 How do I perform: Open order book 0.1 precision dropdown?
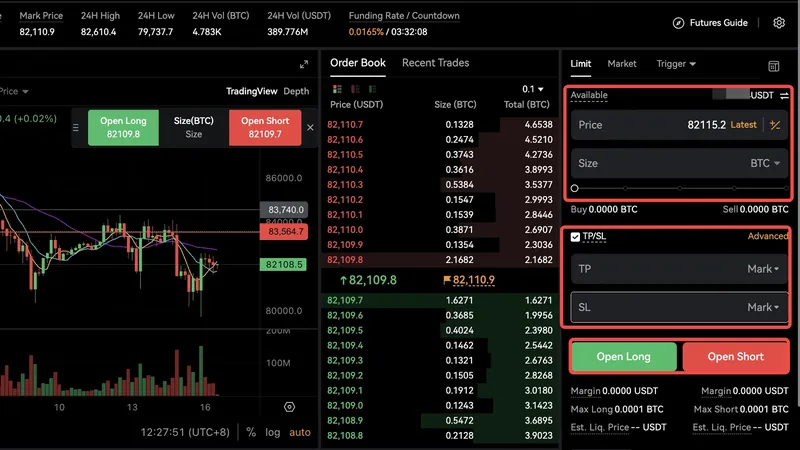[x=533, y=89]
